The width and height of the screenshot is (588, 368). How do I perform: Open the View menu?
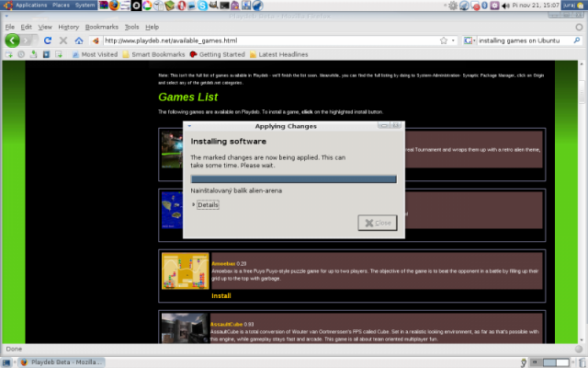(x=45, y=27)
